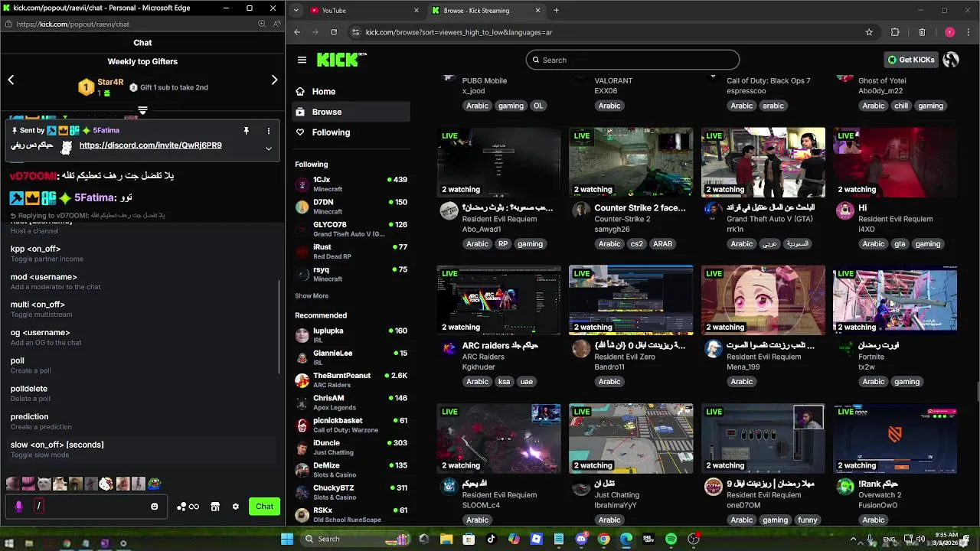The image size is (980, 551).
Task: Go back in the Chrome browser
Action: pos(297,32)
